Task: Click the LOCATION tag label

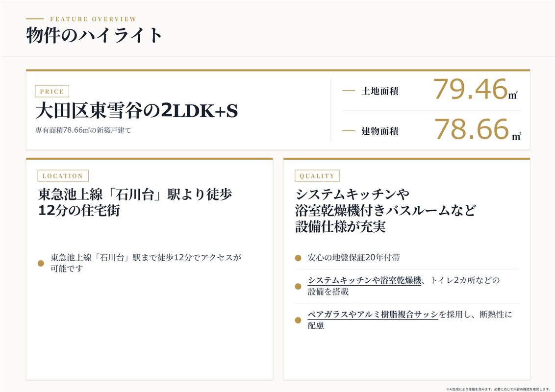Action: click(x=63, y=176)
